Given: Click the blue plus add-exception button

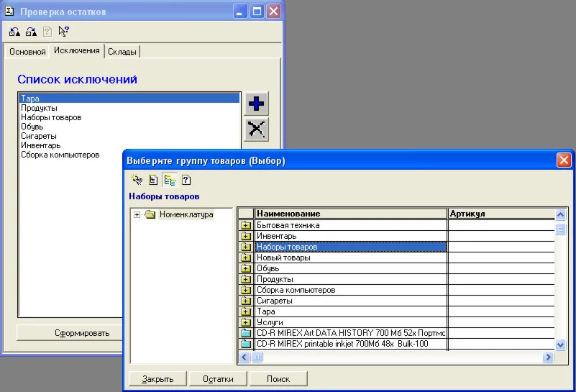Looking at the screenshot, I should [255, 104].
